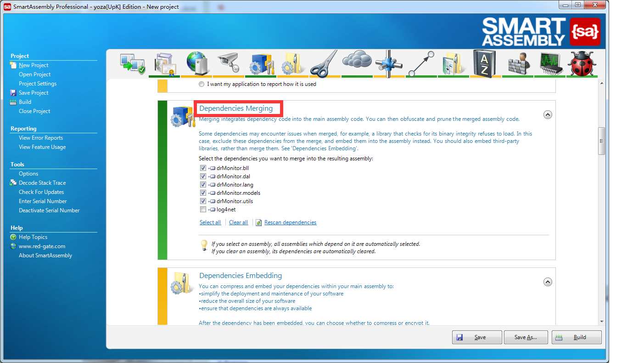Collapse the Dependencies Embedding section chevron
The width and height of the screenshot is (644, 363).
(548, 282)
